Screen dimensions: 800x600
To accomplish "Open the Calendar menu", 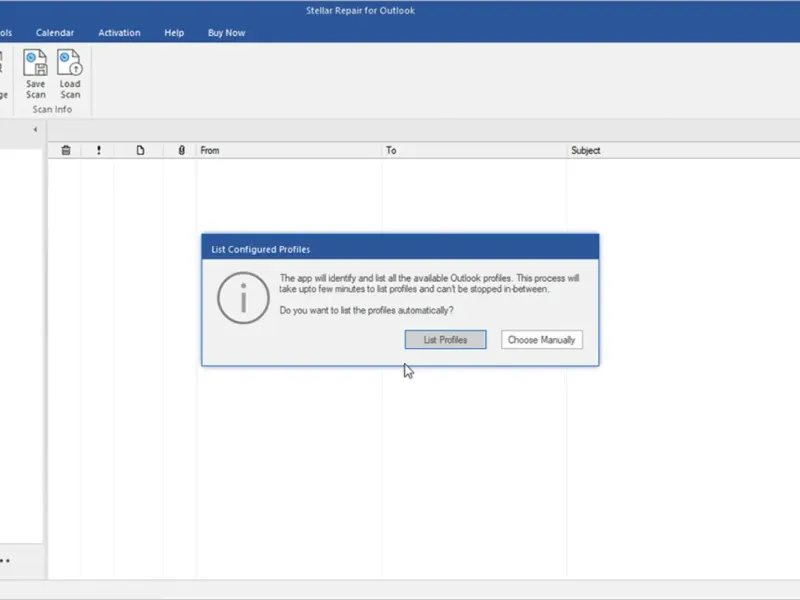I will (x=55, y=33).
